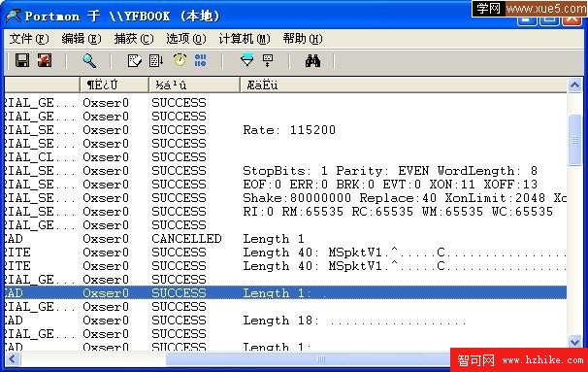Click the History depth icon

click(x=268, y=60)
